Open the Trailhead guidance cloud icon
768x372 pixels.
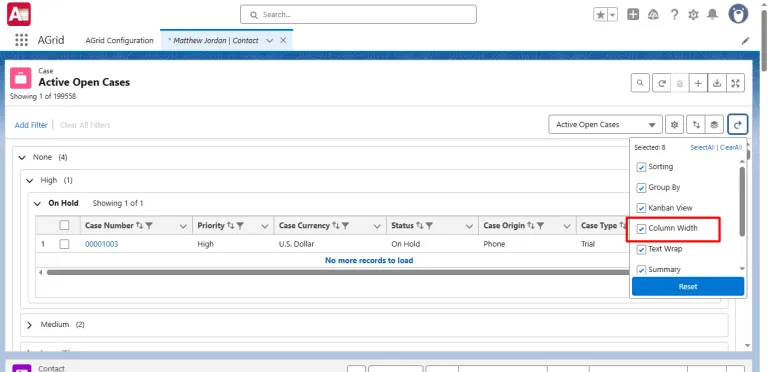[653, 15]
